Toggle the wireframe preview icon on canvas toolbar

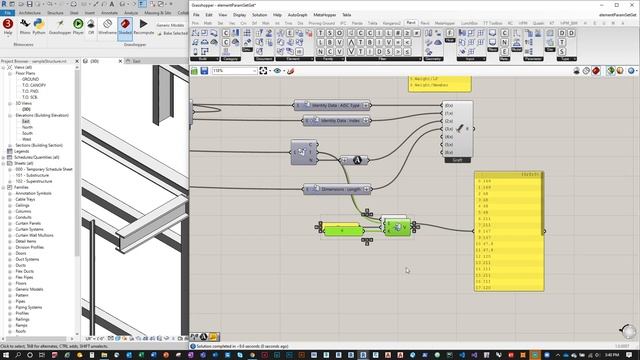pos(586,71)
